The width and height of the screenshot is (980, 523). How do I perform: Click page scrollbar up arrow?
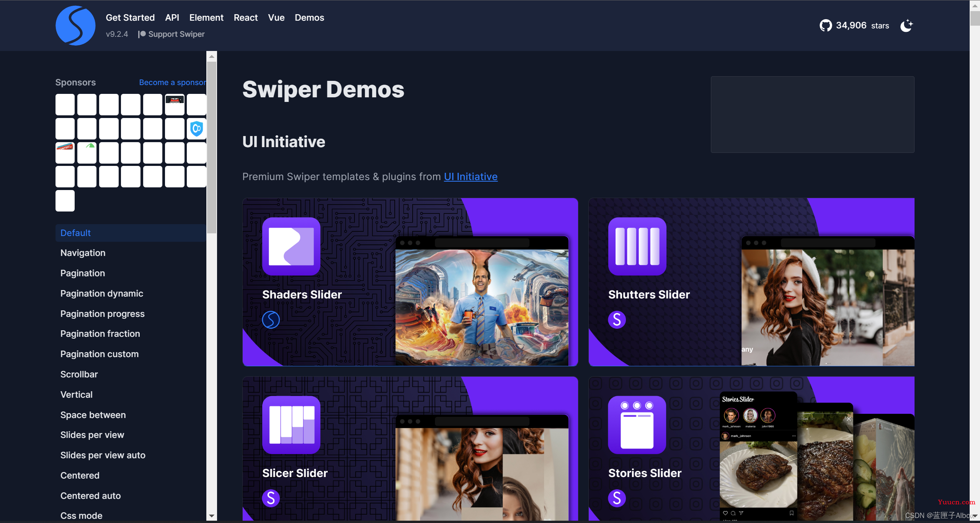(x=975, y=6)
